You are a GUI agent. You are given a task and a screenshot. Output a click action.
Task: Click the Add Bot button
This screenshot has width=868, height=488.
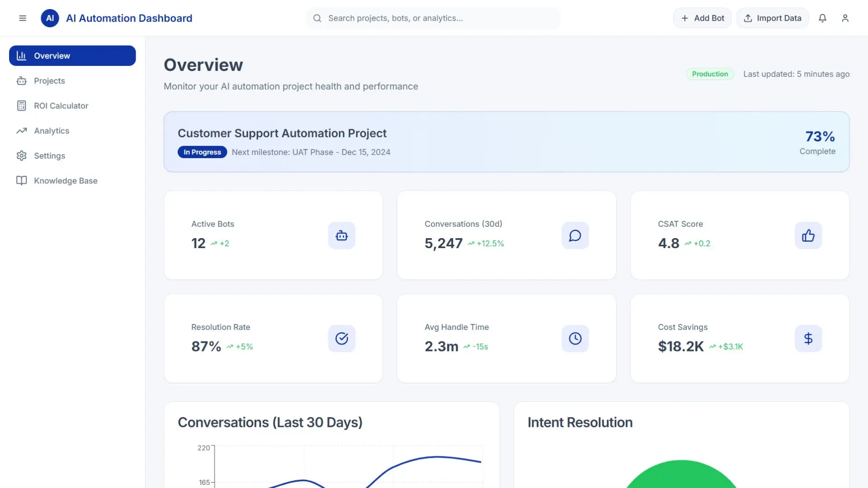coord(702,18)
